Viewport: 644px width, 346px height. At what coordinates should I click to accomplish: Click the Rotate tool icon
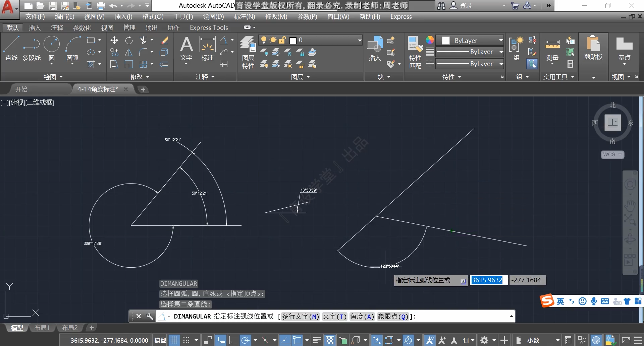pos(129,41)
